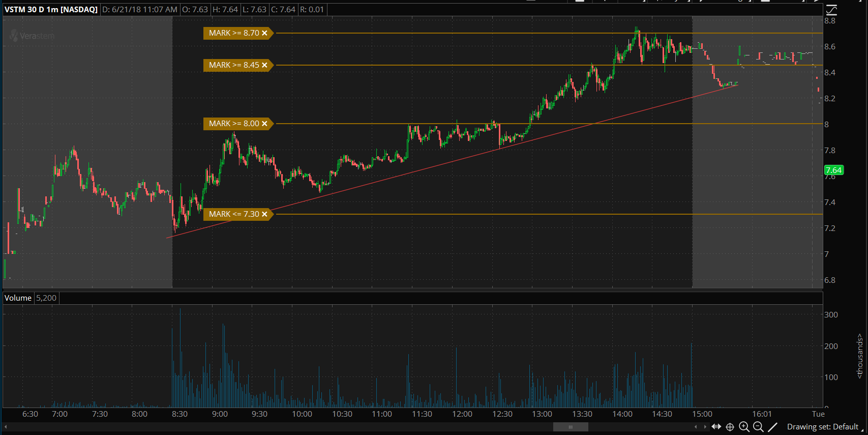Select the crosshair cursor tool

point(730,427)
